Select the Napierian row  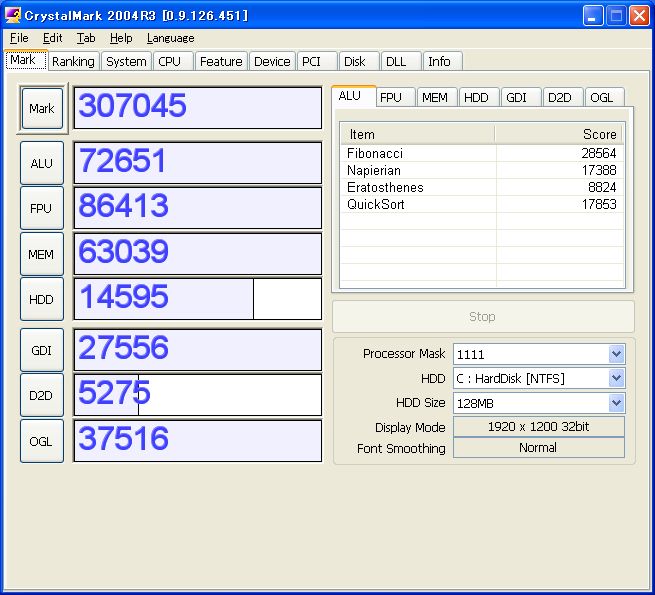(x=482, y=170)
